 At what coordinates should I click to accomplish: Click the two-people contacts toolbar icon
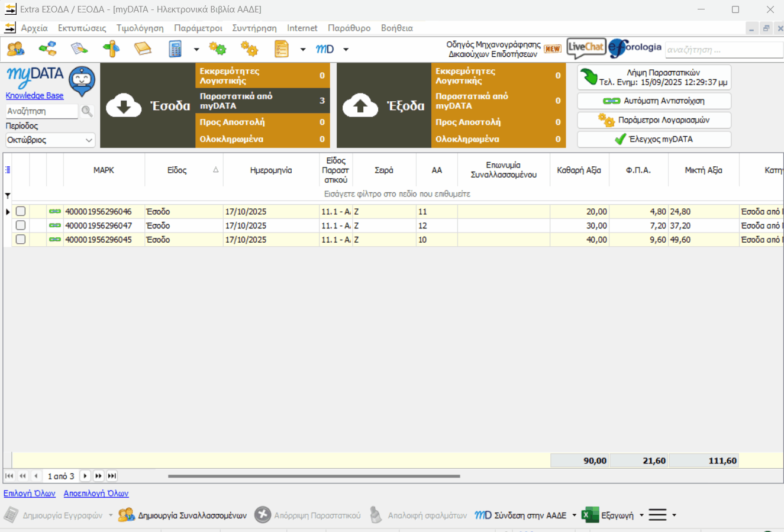tap(15, 49)
